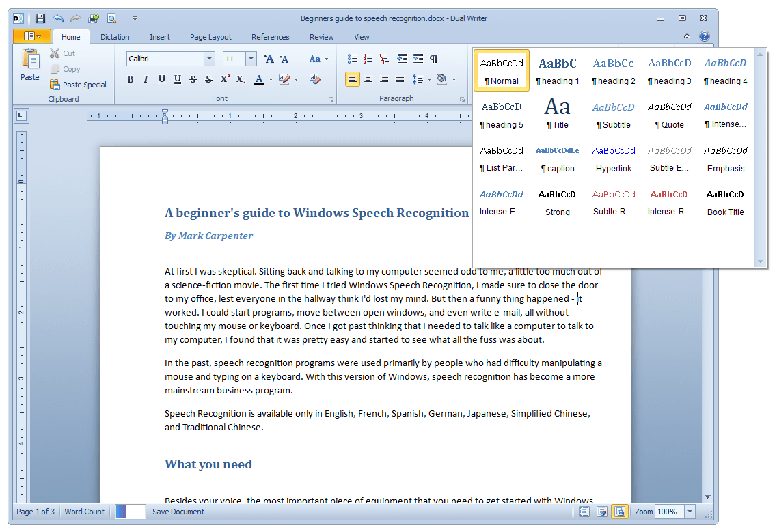Toggle Italic formatting
The width and height of the screenshot is (777, 532).
(x=146, y=79)
